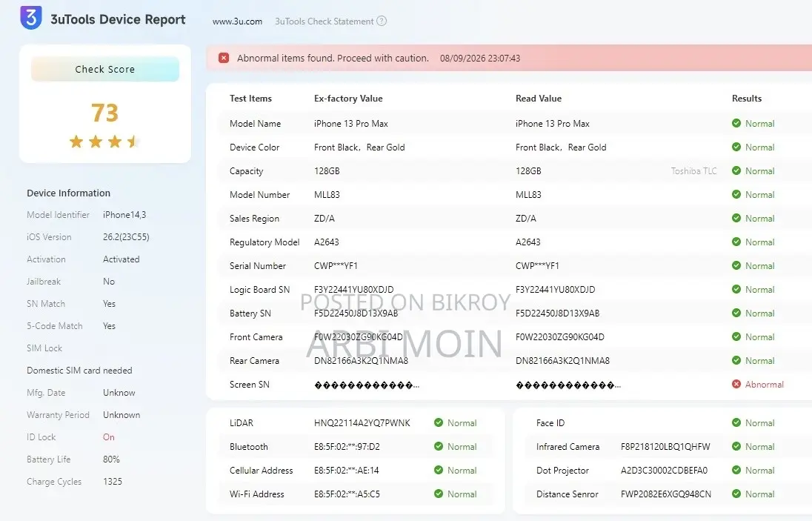Click the green check icon for Model Name
This screenshot has width=812, height=521.
[736, 123]
